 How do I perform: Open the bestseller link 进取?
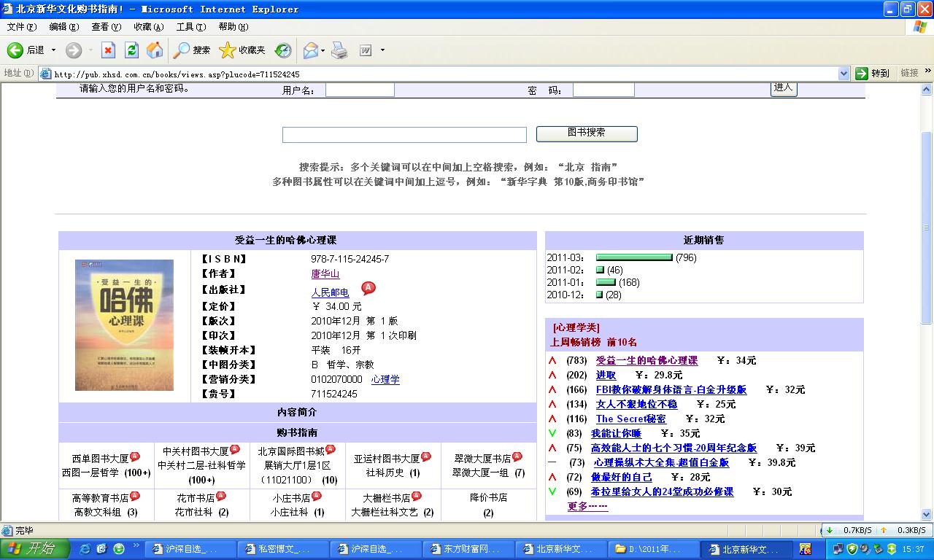click(606, 375)
